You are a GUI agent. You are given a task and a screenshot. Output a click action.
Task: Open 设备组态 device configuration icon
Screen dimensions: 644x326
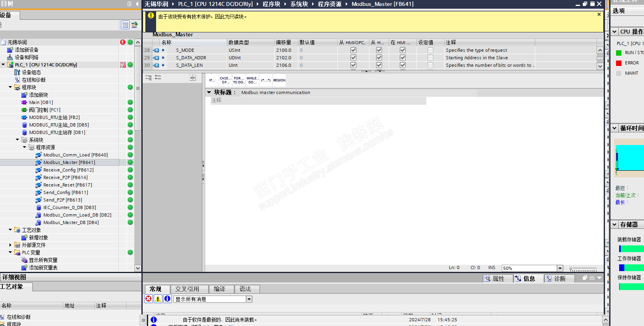(17, 72)
